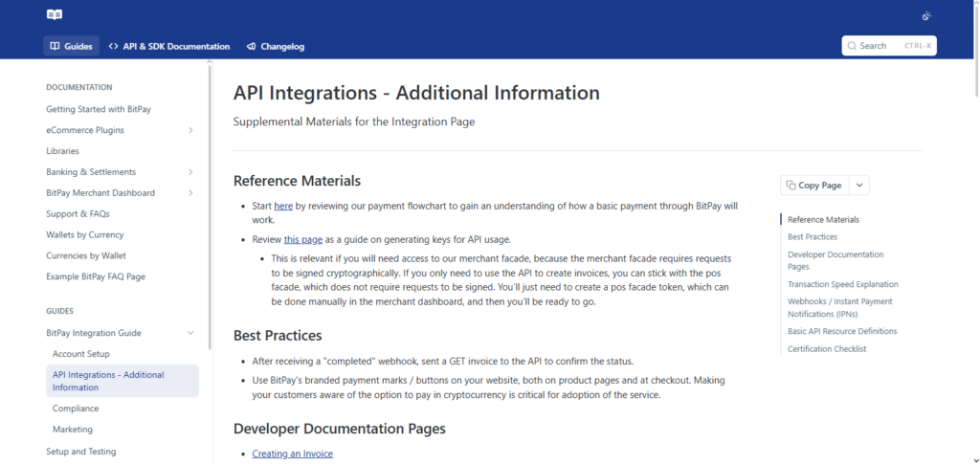Screen dimensions: 980x464
Task: Open API & SDK Documentation tab
Action: (x=168, y=46)
